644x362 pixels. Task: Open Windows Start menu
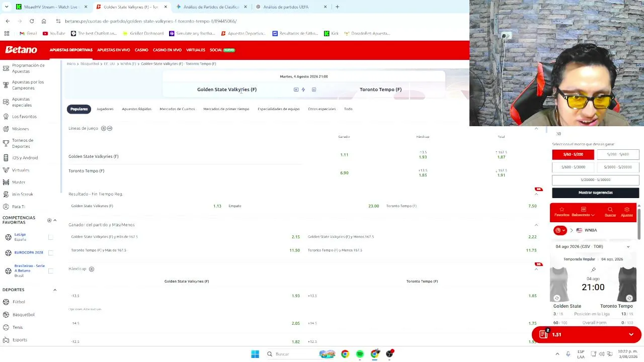[x=255, y=354]
